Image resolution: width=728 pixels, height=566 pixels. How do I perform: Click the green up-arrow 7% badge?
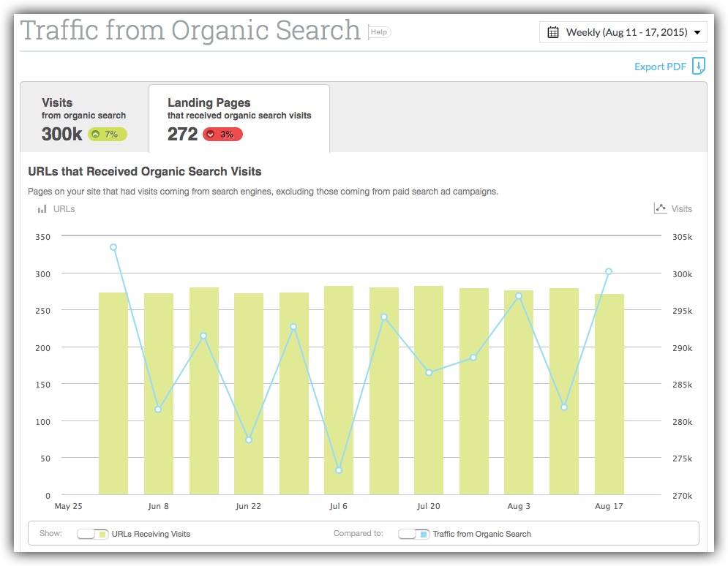[108, 135]
